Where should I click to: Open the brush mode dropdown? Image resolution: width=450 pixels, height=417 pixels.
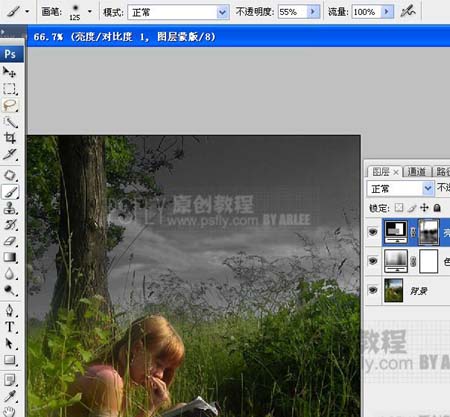pos(178,13)
